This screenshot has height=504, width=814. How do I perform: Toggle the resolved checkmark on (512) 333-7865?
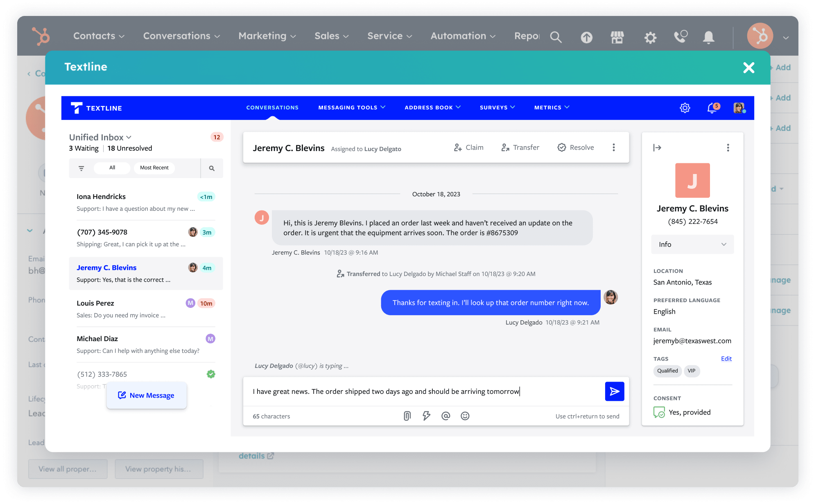tap(211, 374)
